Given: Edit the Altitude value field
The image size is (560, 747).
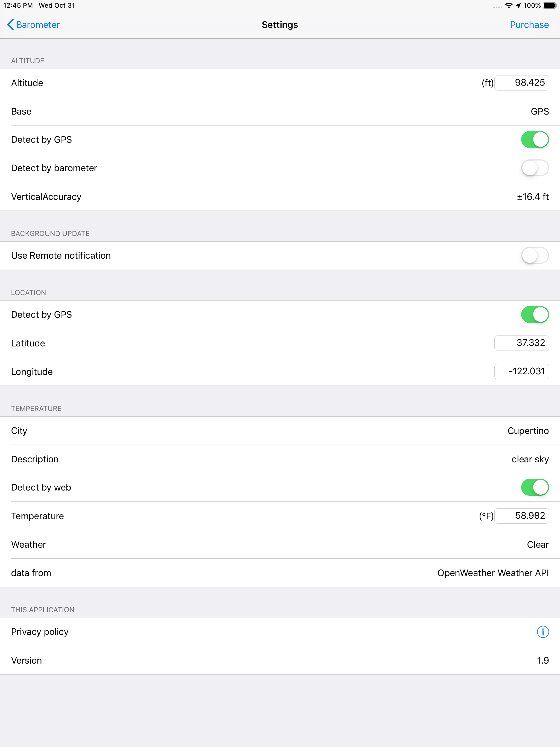Looking at the screenshot, I should [521, 83].
